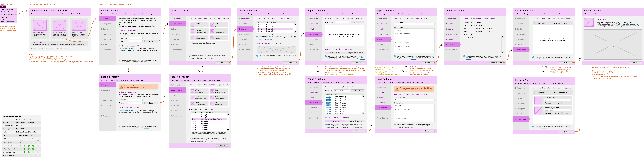Click the Tell About Yourself placeholder image
The image size is (644, 159).
40,25
